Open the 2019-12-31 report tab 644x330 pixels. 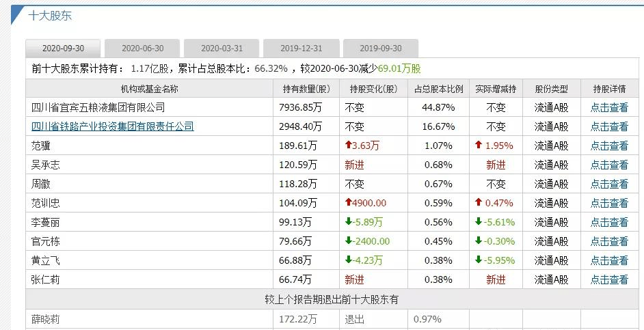[301, 49]
